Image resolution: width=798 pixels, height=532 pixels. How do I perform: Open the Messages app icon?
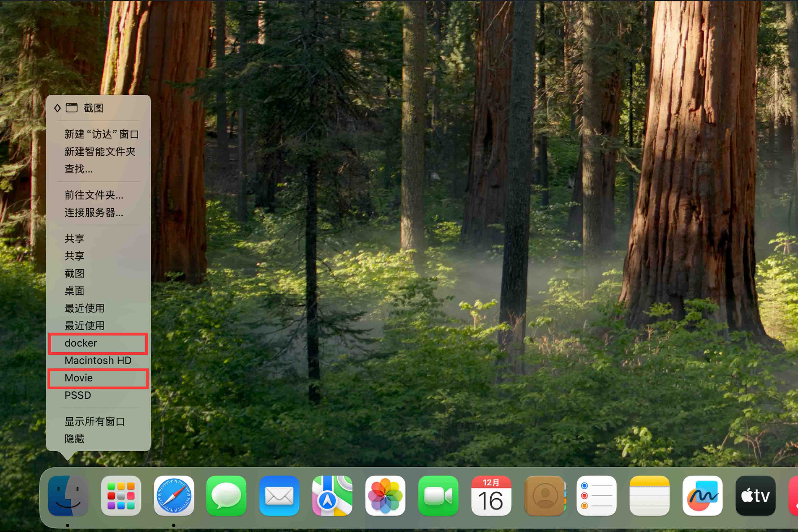(226, 496)
